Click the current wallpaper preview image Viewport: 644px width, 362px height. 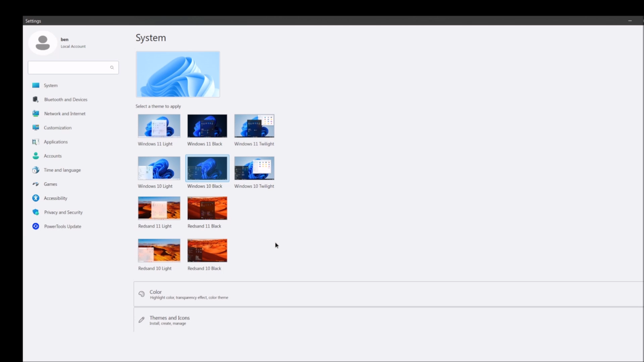coord(178,74)
